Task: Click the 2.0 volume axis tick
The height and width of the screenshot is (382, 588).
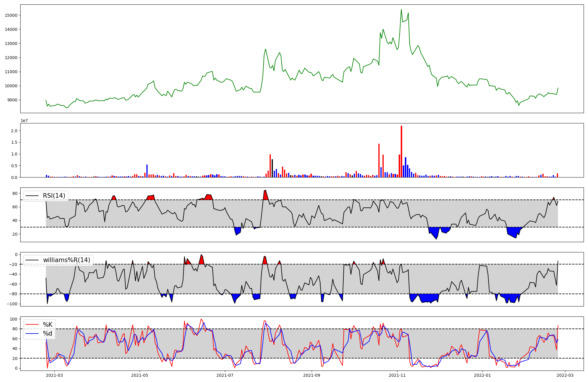Action: click(x=14, y=130)
